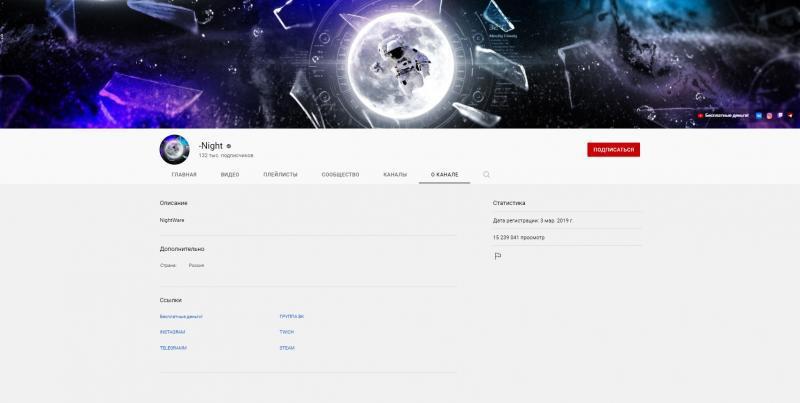Open the VK icon on the banner
Image resolution: width=800 pixels, height=403 pixels.
pos(759,116)
